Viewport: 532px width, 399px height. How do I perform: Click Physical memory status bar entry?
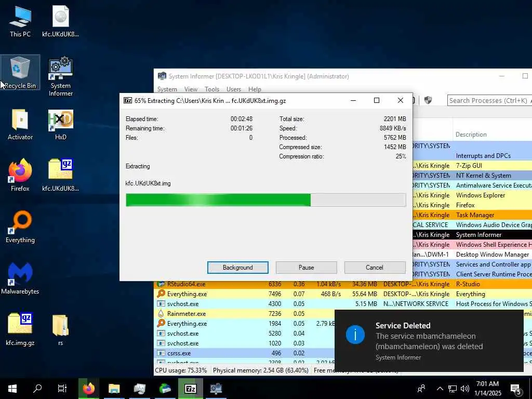click(261, 370)
